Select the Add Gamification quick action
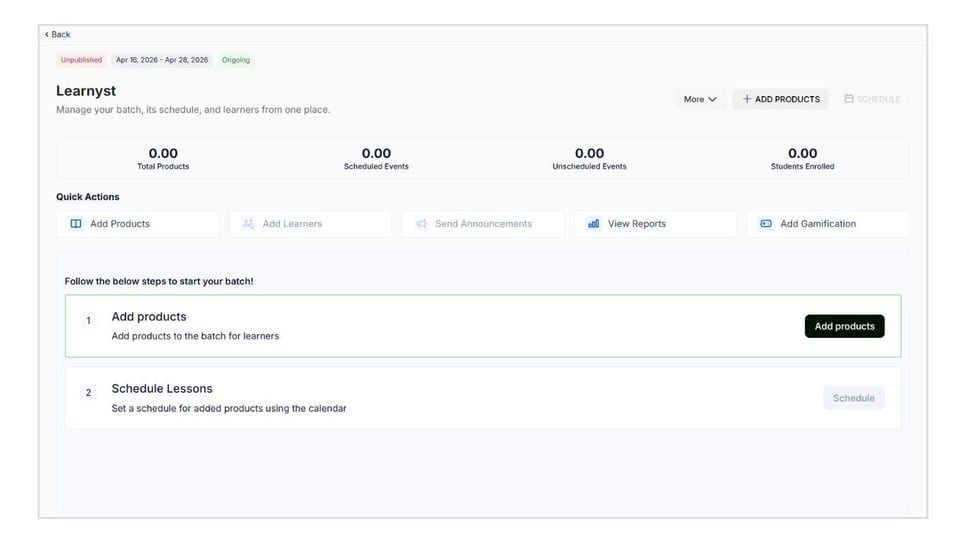 (827, 224)
